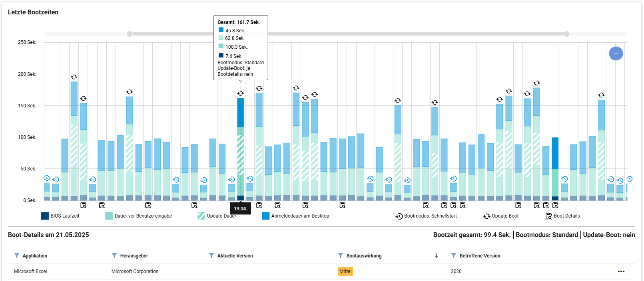Toggle Bootmodus: Schnellstart legend item
This screenshot has width=644, height=281.
tap(426, 216)
